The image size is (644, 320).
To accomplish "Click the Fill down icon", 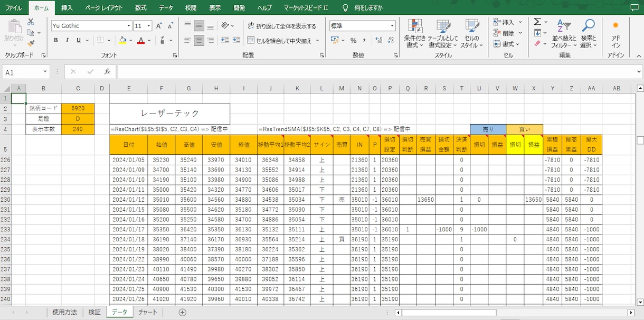I will pyautogui.click(x=537, y=33).
